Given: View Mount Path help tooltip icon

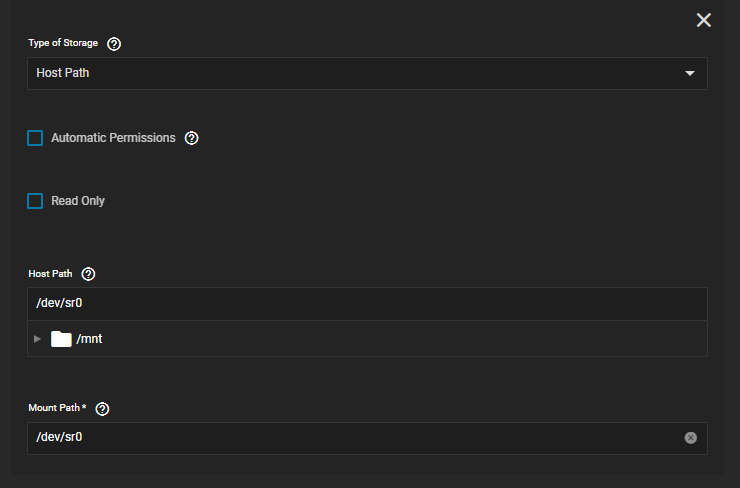Looking at the screenshot, I should coord(102,409).
